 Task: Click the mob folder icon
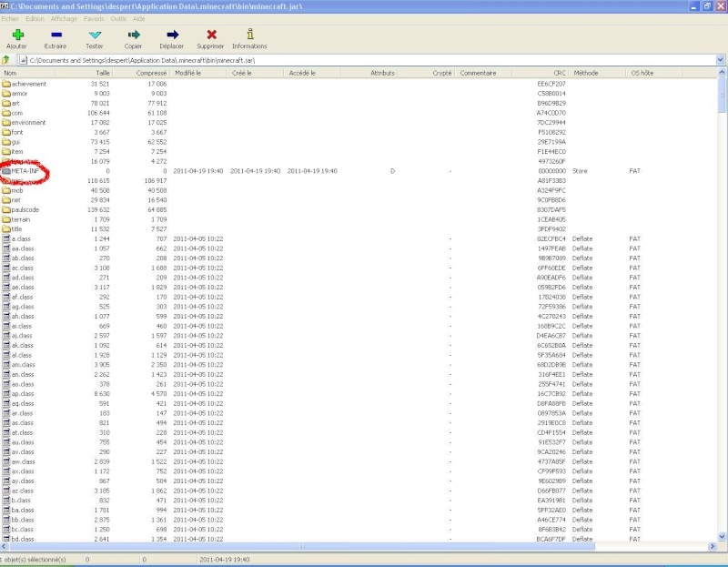click(6, 190)
